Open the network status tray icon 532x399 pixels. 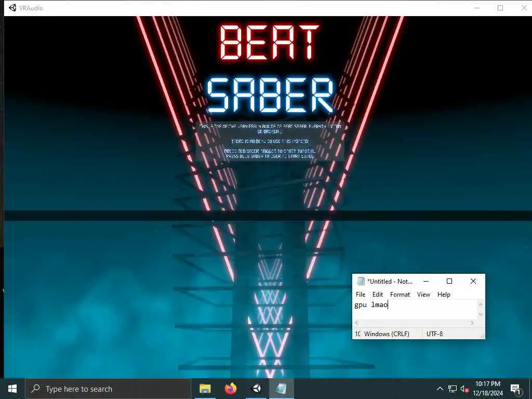click(x=453, y=389)
